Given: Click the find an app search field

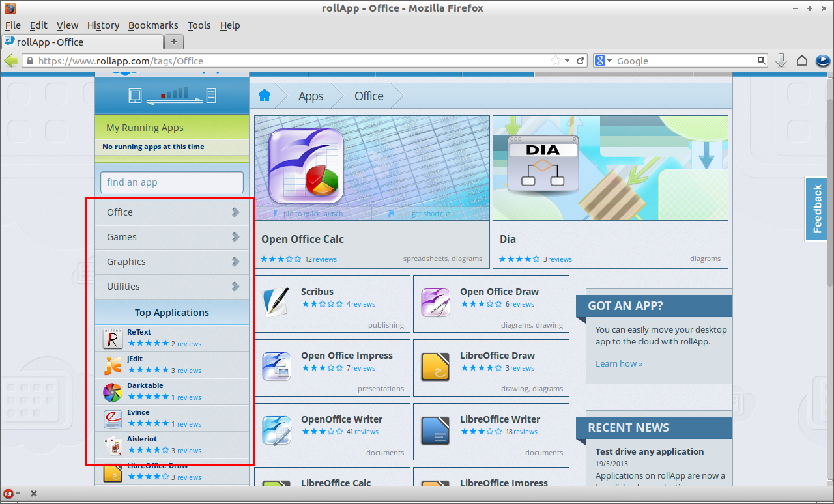Looking at the screenshot, I should [x=172, y=182].
